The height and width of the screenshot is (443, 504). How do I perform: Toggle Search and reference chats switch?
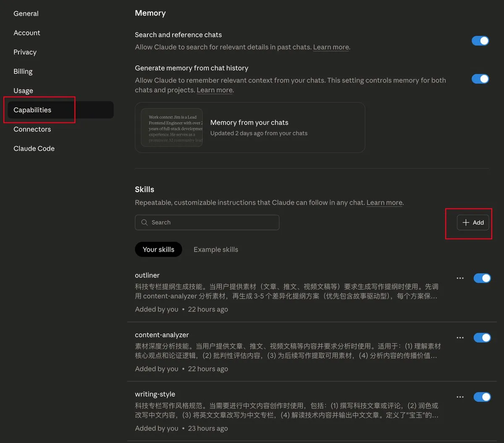480,41
